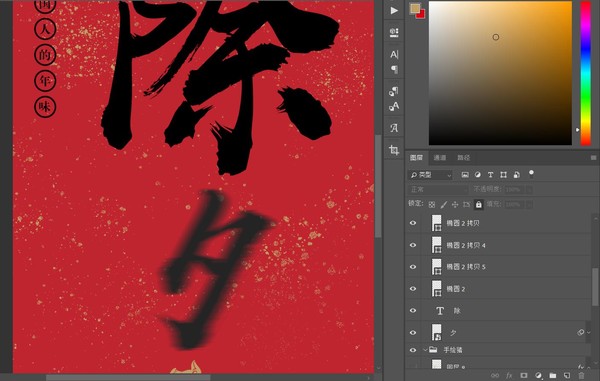Toggle layer filtering on or off switch
This screenshot has width=600, height=381.
click(x=531, y=174)
